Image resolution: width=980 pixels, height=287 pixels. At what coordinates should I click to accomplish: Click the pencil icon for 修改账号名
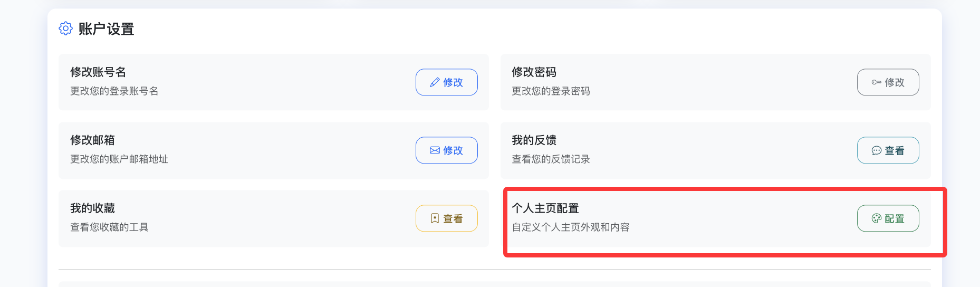[x=435, y=82]
